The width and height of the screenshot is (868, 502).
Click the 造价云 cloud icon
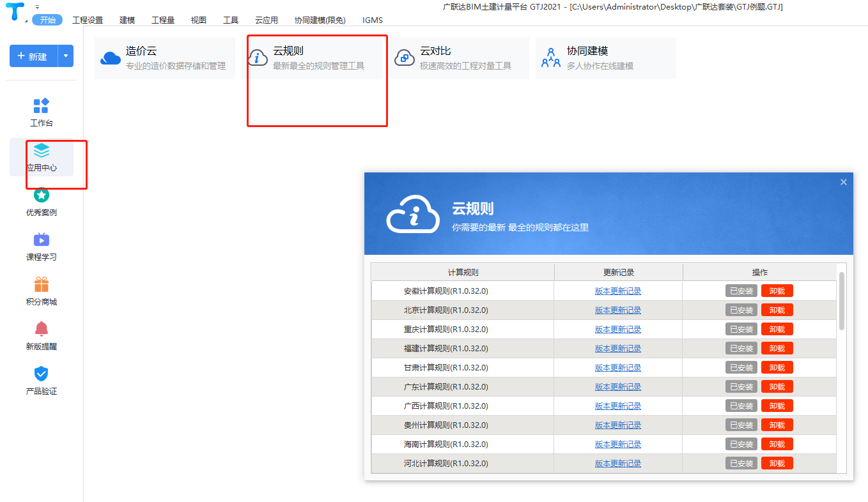point(111,58)
